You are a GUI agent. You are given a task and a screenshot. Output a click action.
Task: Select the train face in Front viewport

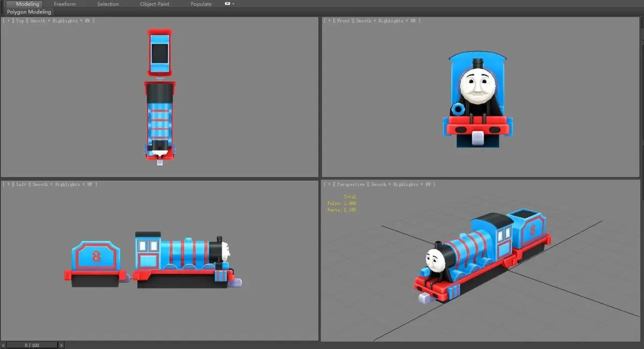(x=477, y=87)
